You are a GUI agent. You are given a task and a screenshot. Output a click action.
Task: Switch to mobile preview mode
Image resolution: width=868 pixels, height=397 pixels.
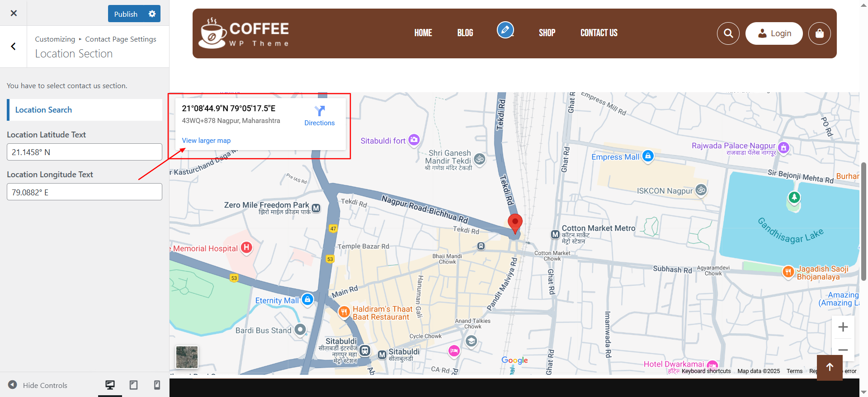157,385
